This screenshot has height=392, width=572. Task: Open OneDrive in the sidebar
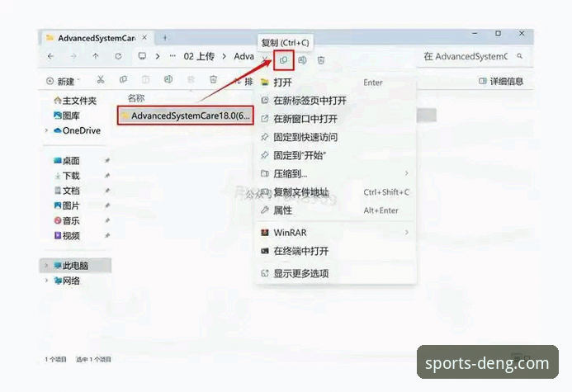click(x=77, y=130)
